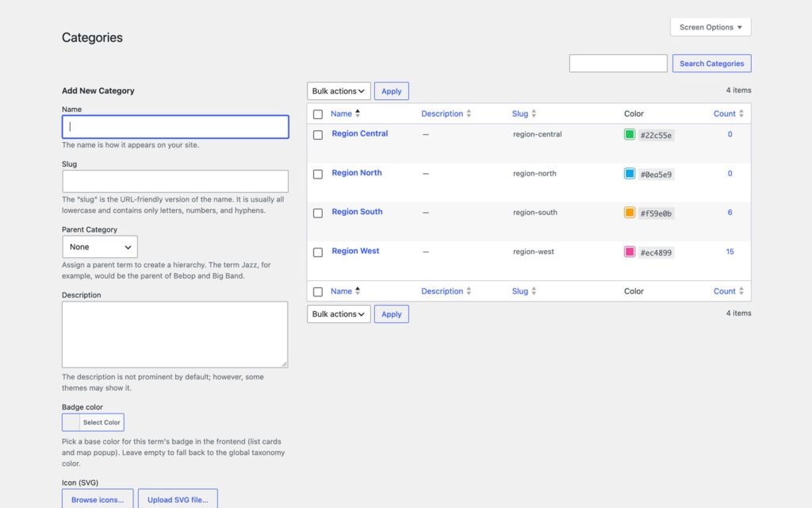Focus the Slug input field
Screen dimensions: 812x508
pos(175,182)
